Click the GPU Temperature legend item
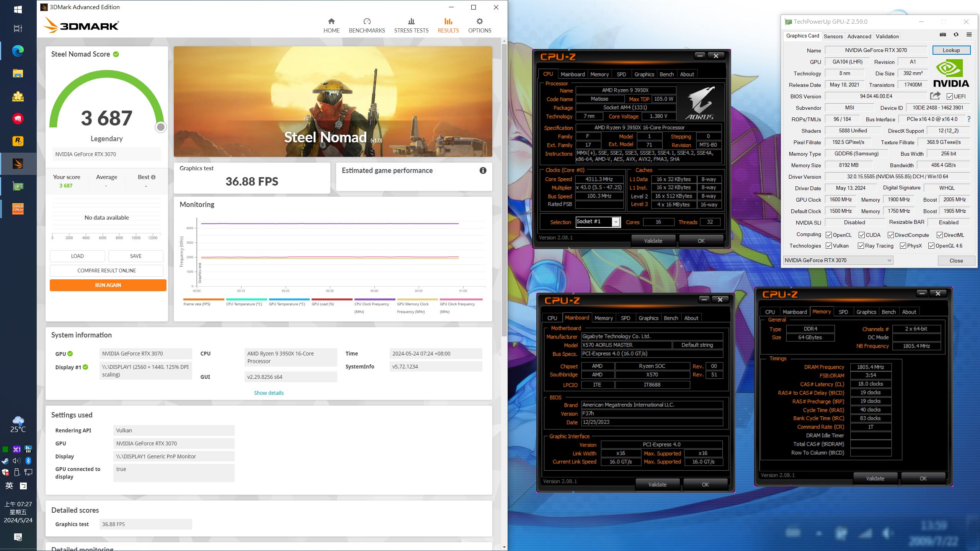The image size is (980, 551). click(289, 302)
